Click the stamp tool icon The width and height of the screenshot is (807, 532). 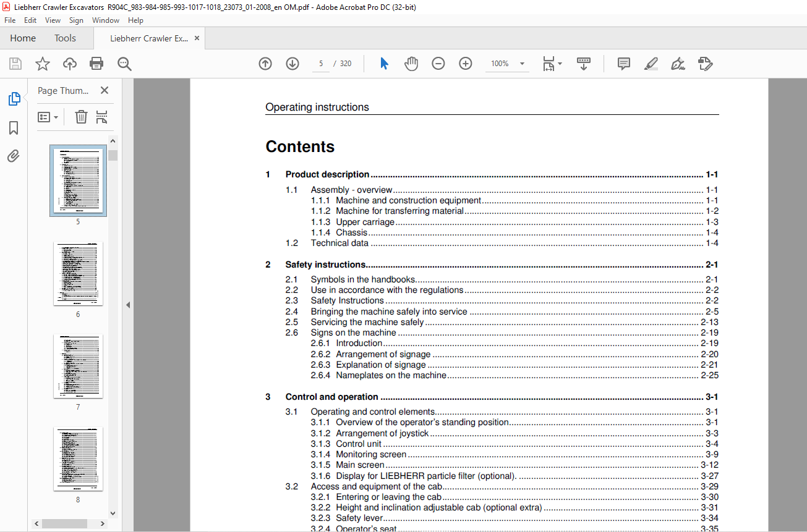(705, 64)
